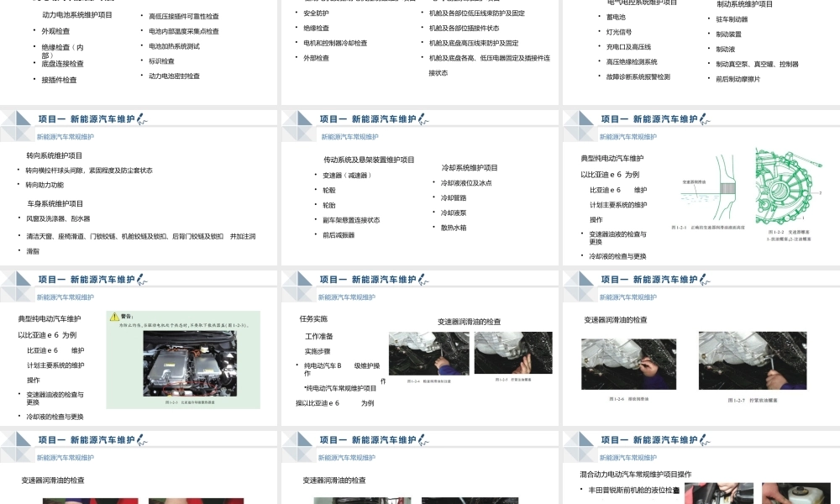Click the bullet 电机和控制器冷却检查
840x504 pixels.
point(335,43)
